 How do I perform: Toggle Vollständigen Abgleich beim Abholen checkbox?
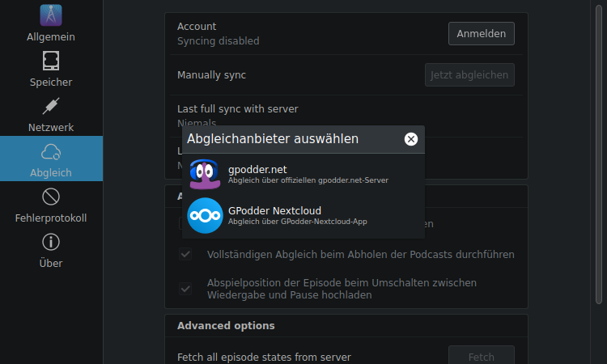186,254
